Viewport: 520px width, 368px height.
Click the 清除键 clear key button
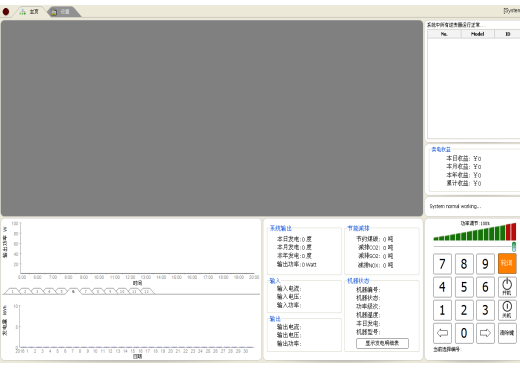(x=507, y=333)
